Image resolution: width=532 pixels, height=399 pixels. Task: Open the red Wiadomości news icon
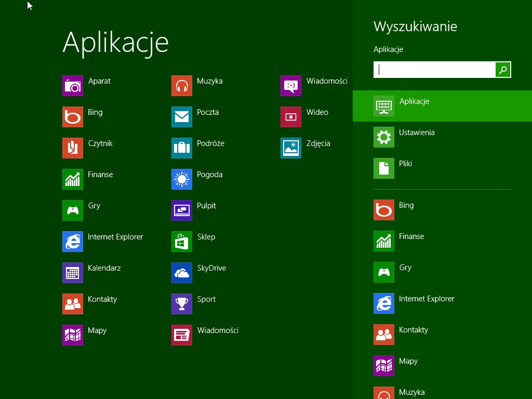click(x=182, y=335)
